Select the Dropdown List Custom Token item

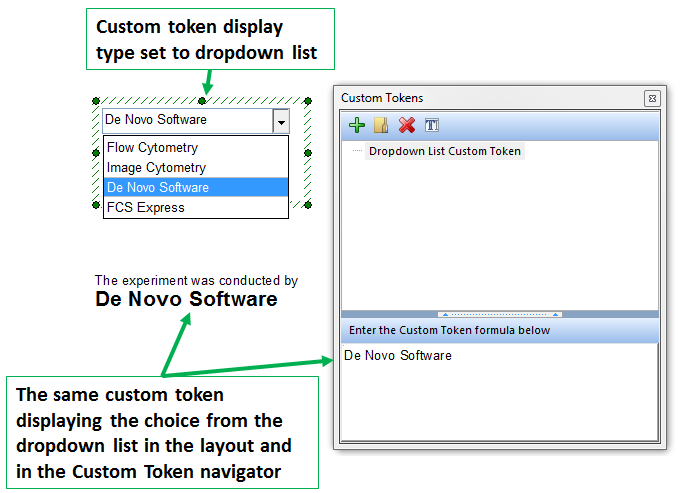point(444,152)
